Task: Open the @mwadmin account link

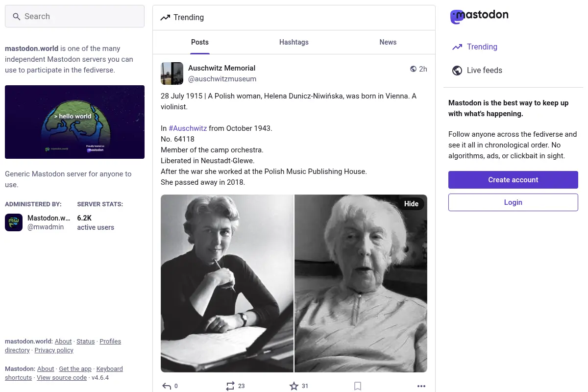Action: click(x=46, y=227)
